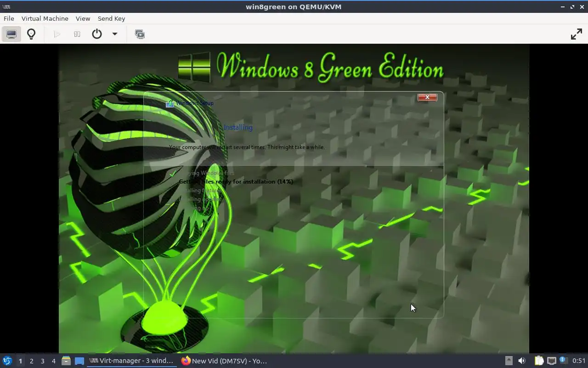Screen dimensions: 588x368
Task: Open the Send Key menu
Action: 111,18
